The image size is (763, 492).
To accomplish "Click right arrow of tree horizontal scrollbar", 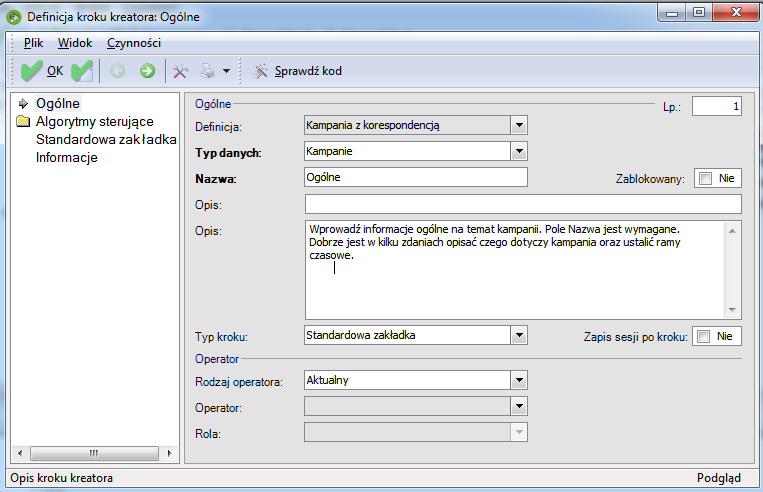I will (169, 453).
